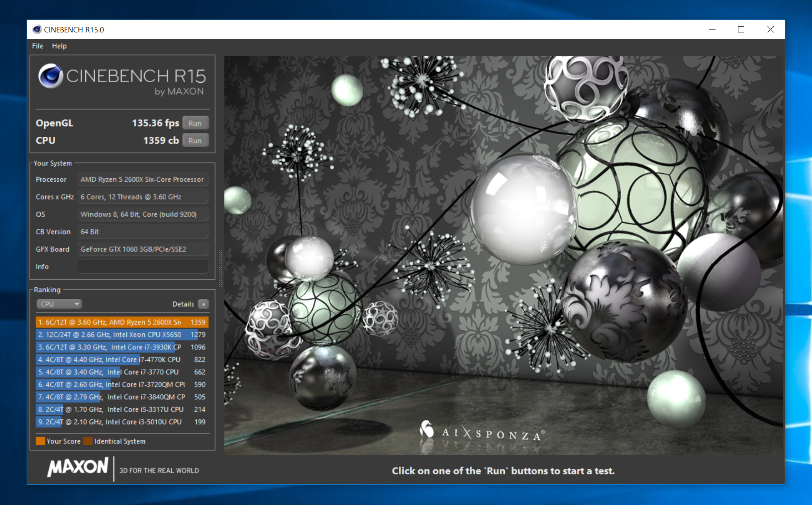Open the File menu
This screenshot has width=812, height=505.
point(37,46)
